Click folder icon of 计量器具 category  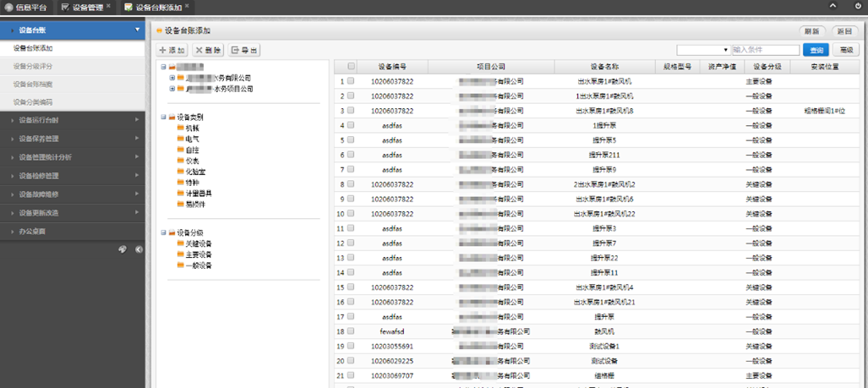click(181, 193)
